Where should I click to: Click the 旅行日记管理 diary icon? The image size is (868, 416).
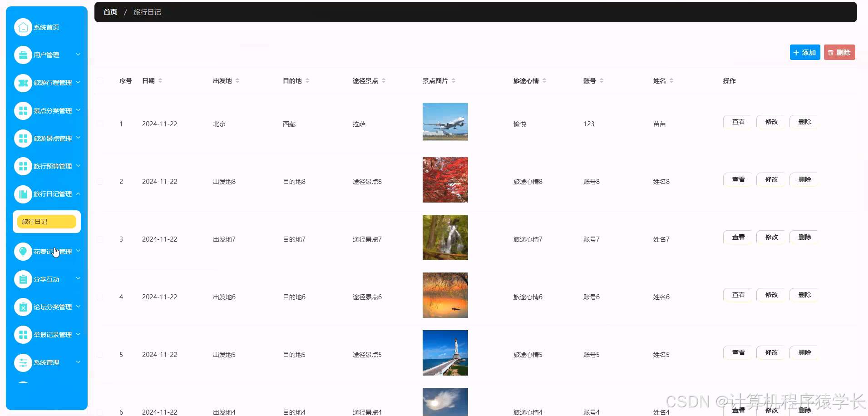pos(23,194)
